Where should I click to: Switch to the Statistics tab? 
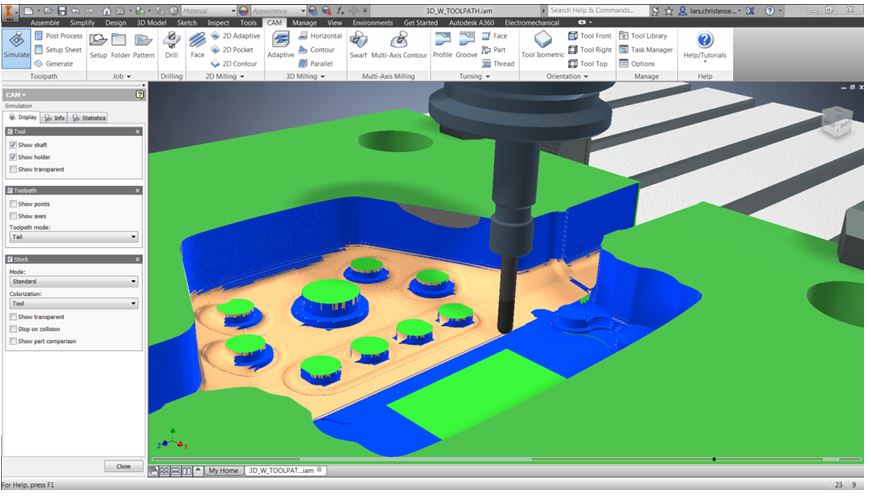click(x=89, y=118)
